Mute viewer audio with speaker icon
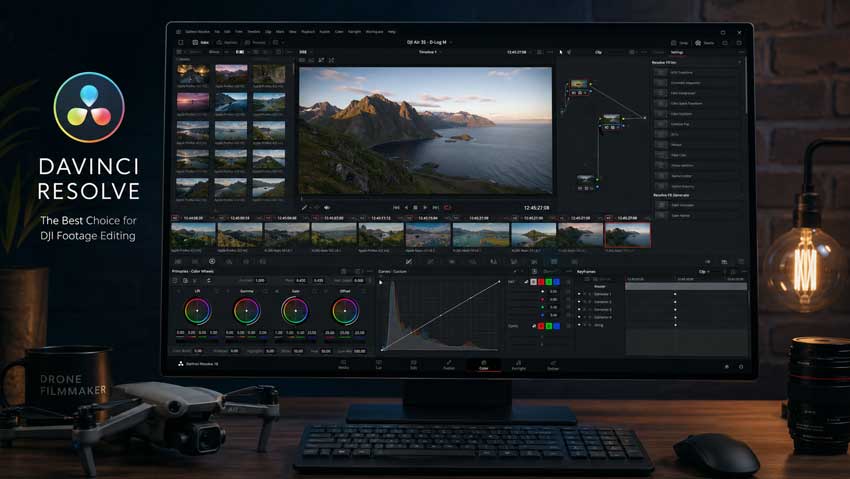This screenshot has height=479, width=850. coord(327,208)
